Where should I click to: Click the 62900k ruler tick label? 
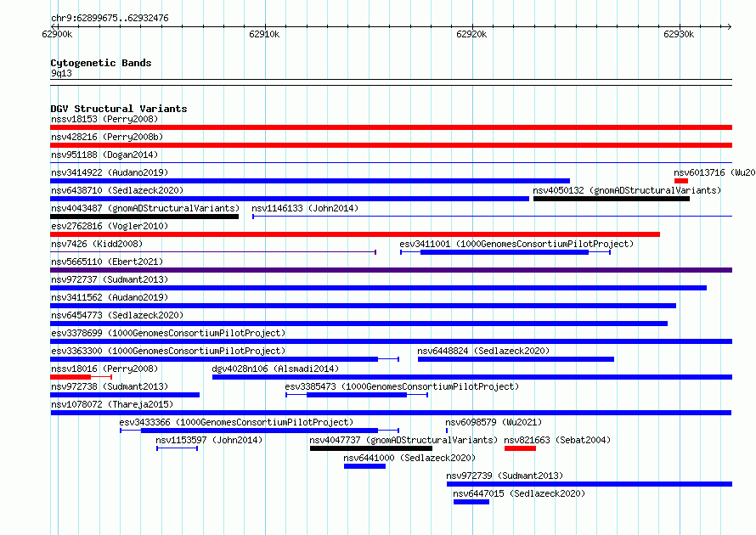click(57, 34)
